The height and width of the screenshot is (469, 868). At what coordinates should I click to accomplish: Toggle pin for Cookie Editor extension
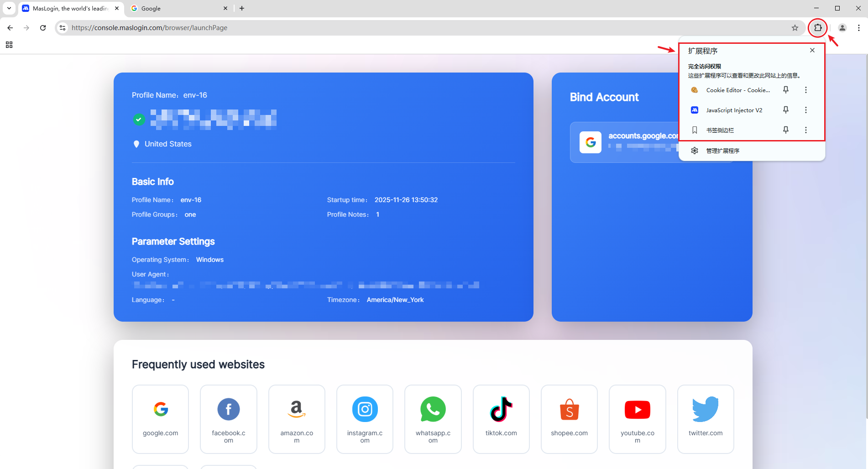pyautogui.click(x=786, y=90)
